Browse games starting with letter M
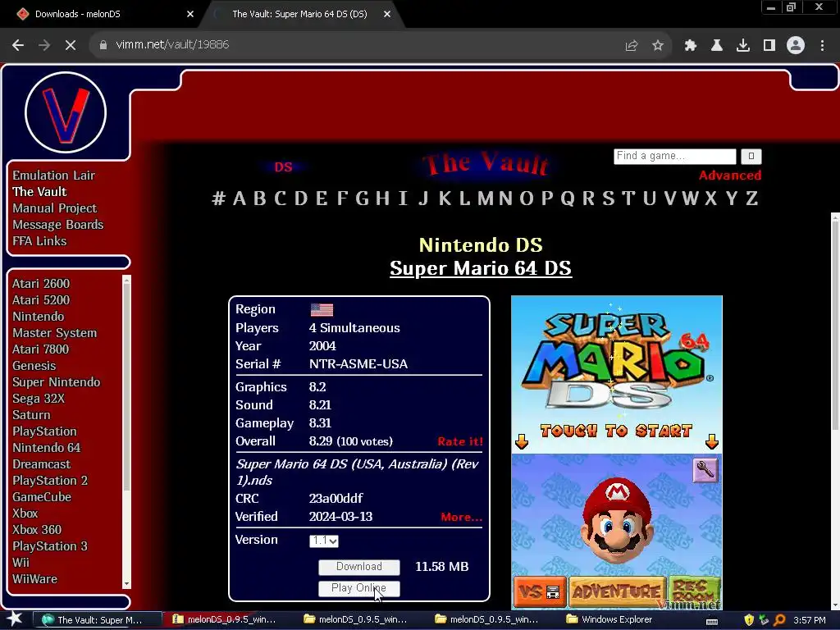This screenshot has width=840, height=630. [486, 199]
